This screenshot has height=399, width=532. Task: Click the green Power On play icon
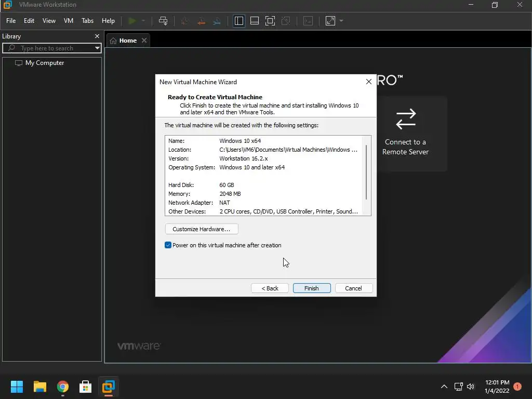point(132,21)
